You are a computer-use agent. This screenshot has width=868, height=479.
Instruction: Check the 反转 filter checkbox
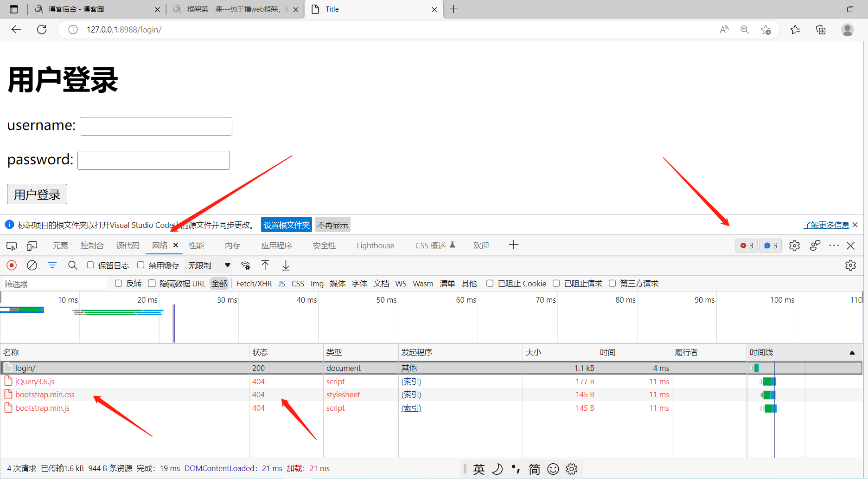coord(119,283)
